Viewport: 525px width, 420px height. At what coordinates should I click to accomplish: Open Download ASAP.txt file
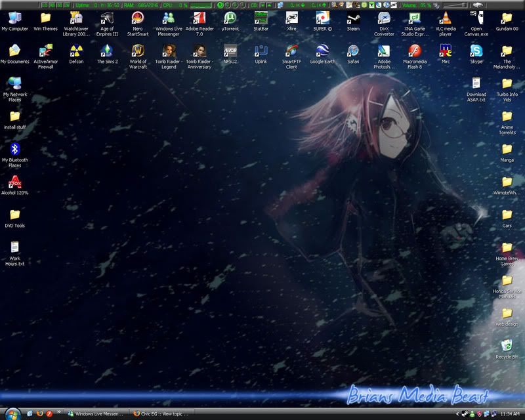(476, 89)
